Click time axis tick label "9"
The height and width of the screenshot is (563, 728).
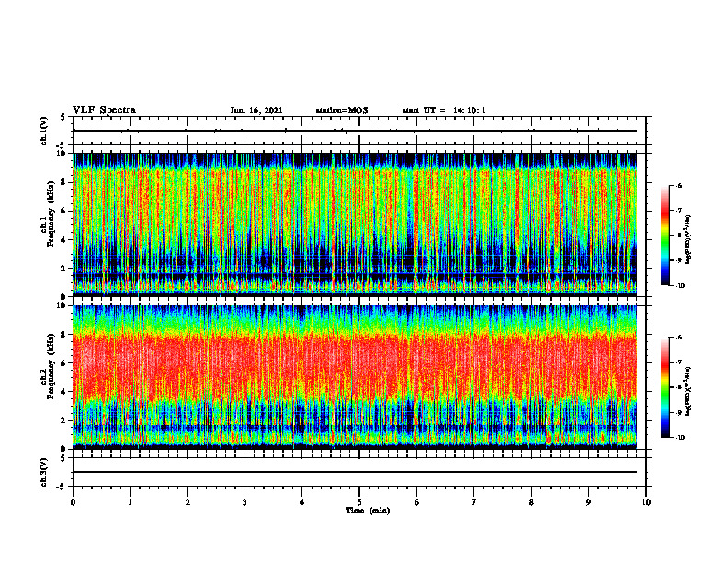coord(588,502)
